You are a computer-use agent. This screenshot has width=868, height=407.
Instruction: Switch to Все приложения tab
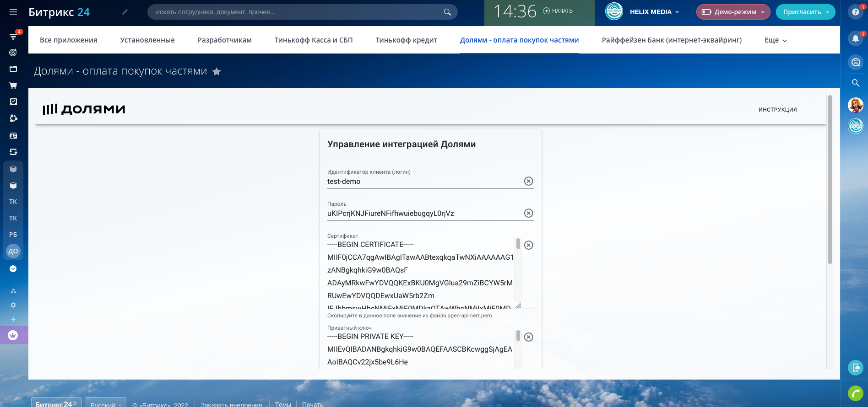pyautogui.click(x=69, y=40)
